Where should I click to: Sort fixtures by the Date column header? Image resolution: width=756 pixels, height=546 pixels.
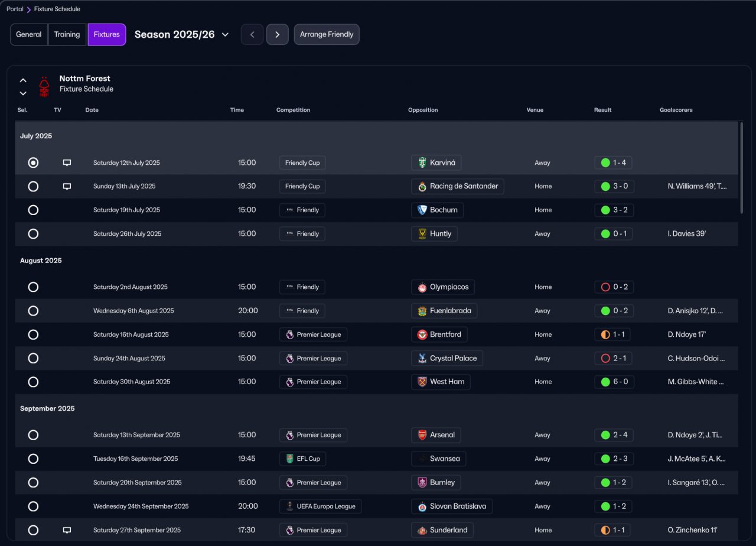(92, 110)
